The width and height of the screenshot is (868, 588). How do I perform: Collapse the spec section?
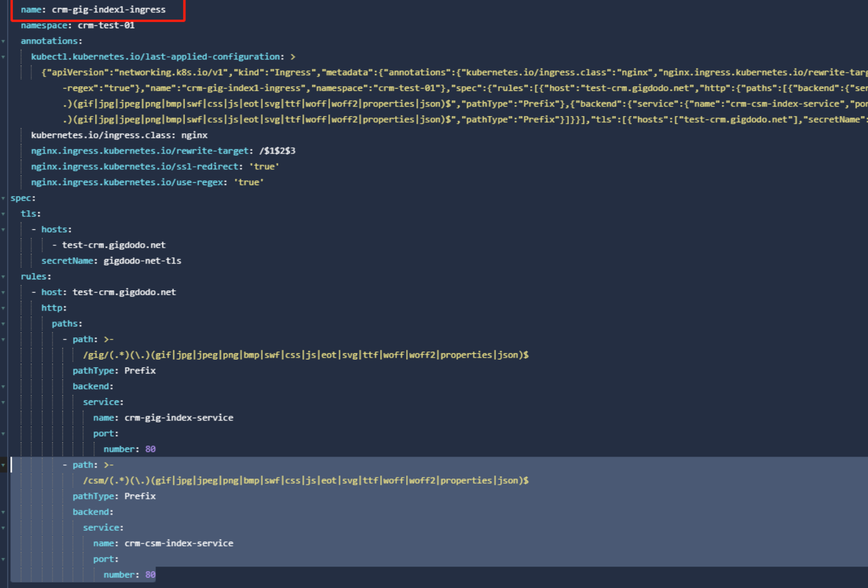[4, 198]
